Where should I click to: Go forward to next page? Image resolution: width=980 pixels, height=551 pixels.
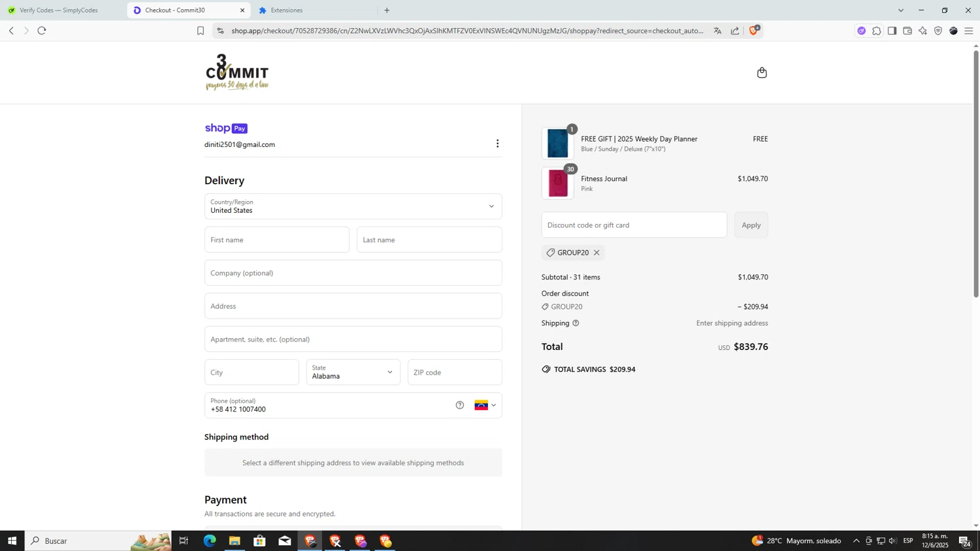pos(26,31)
